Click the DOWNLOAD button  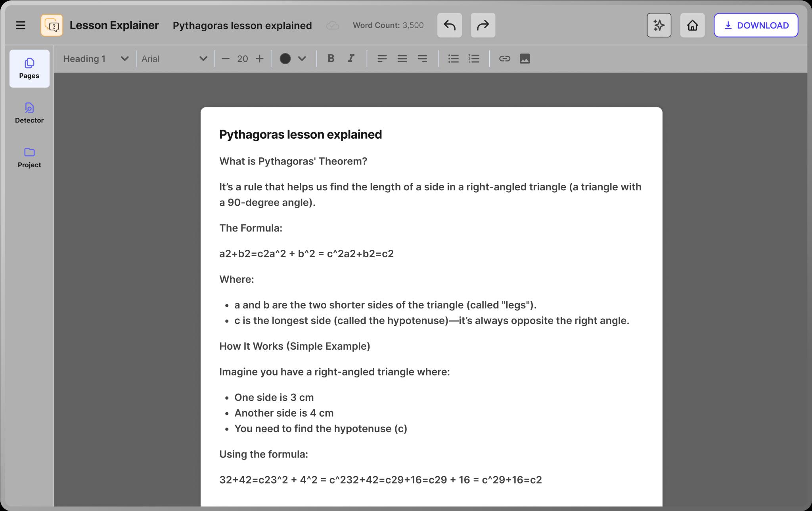(756, 25)
